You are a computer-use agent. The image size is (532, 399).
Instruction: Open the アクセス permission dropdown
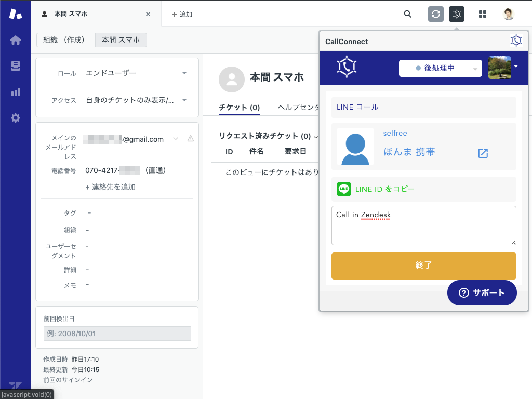coord(136,100)
